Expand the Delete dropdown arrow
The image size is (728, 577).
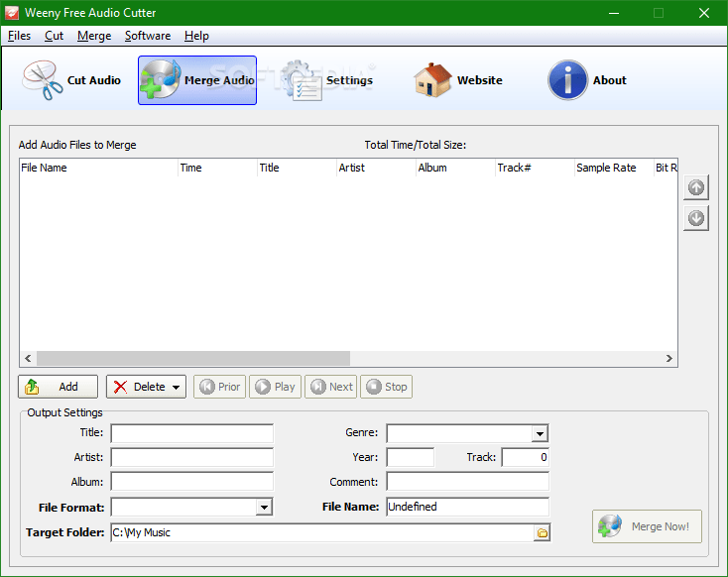point(176,387)
